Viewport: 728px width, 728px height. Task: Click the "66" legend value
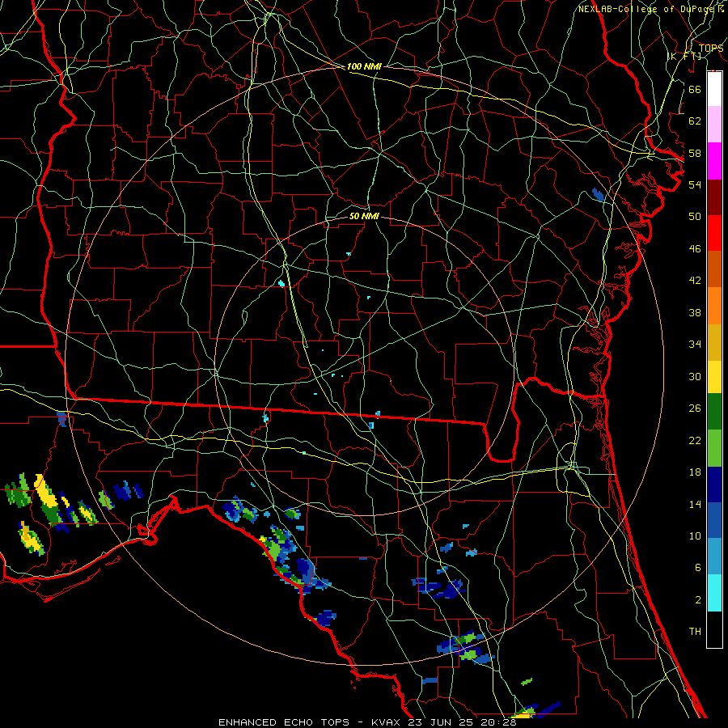pyautogui.click(x=695, y=89)
